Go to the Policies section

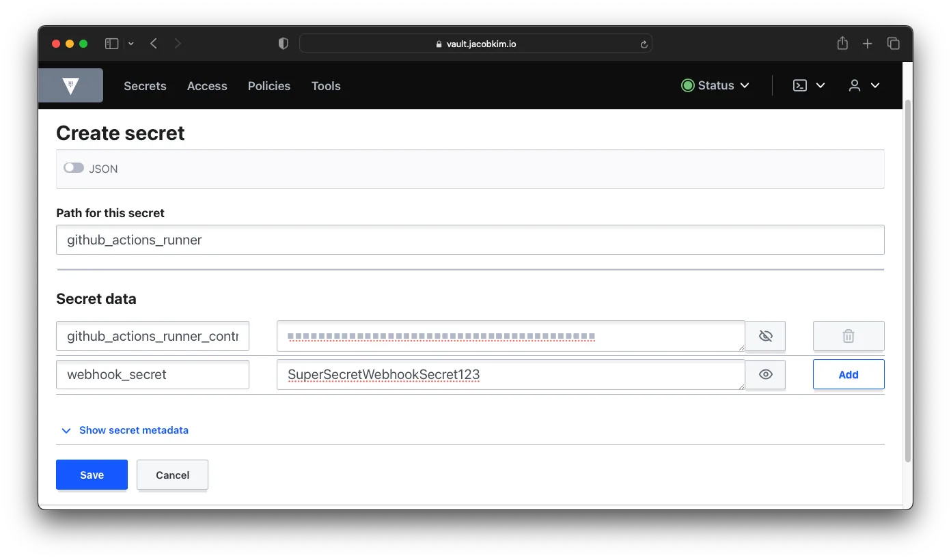pyautogui.click(x=268, y=86)
